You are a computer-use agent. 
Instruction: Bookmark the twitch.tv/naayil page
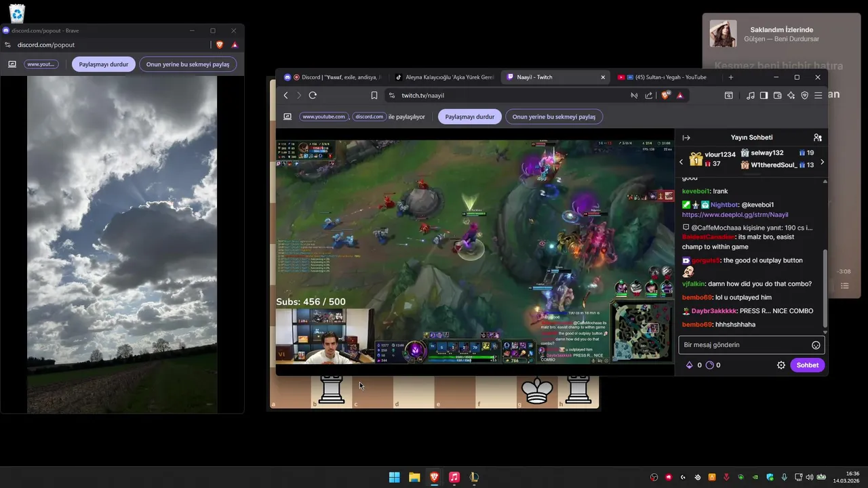point(374,96)
